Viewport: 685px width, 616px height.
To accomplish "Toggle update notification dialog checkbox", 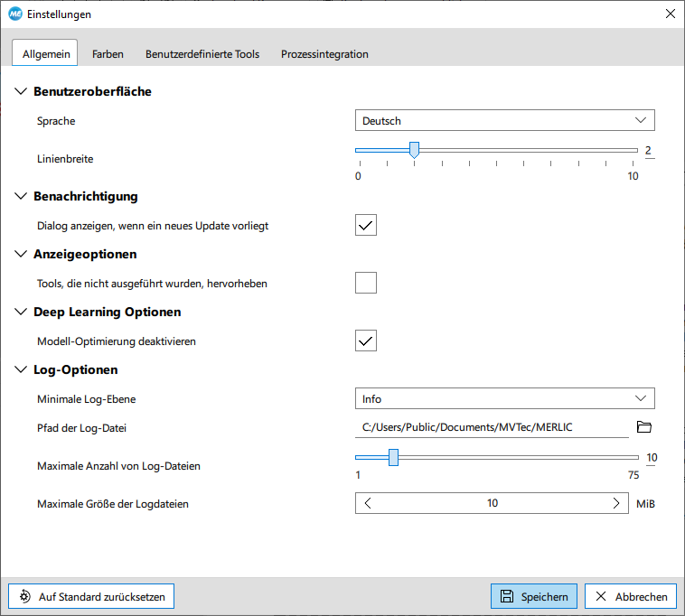I will (365, 225).
